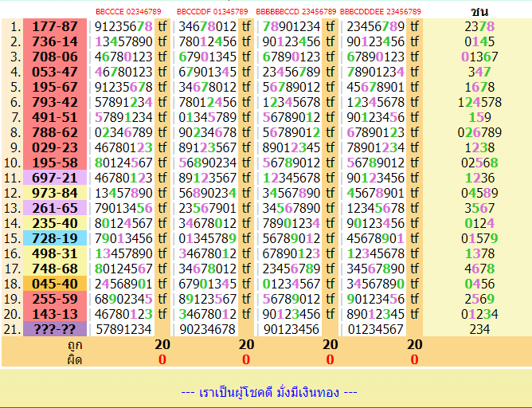Select result 973-84 in row 12
The height and width of the screenshot is (408, 532).
55,193
